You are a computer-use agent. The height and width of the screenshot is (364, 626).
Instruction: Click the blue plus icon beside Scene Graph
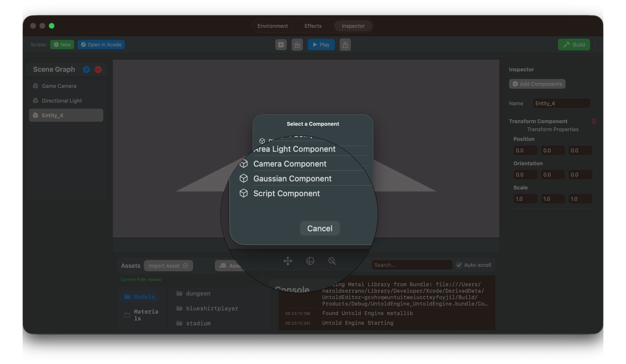point(86,70)
